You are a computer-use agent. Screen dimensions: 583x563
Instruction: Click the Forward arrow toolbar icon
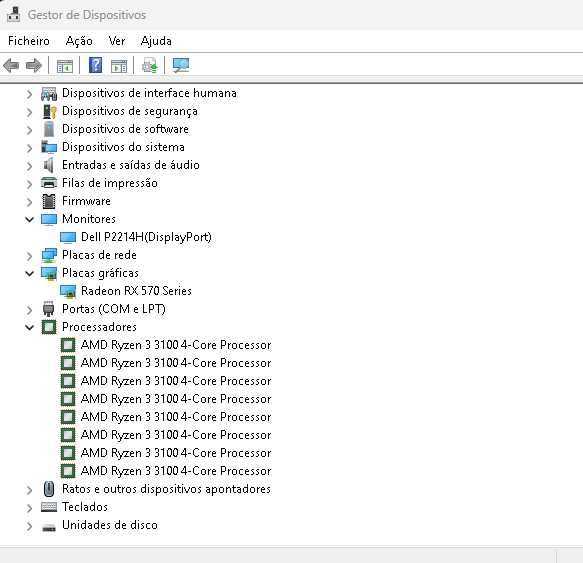(x=33, y=66)
